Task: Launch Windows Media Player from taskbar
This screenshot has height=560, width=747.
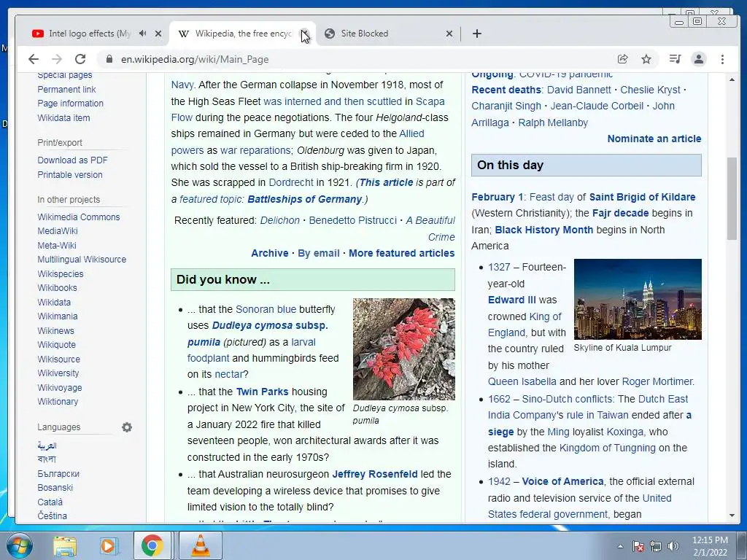Action: pos(108,546)
